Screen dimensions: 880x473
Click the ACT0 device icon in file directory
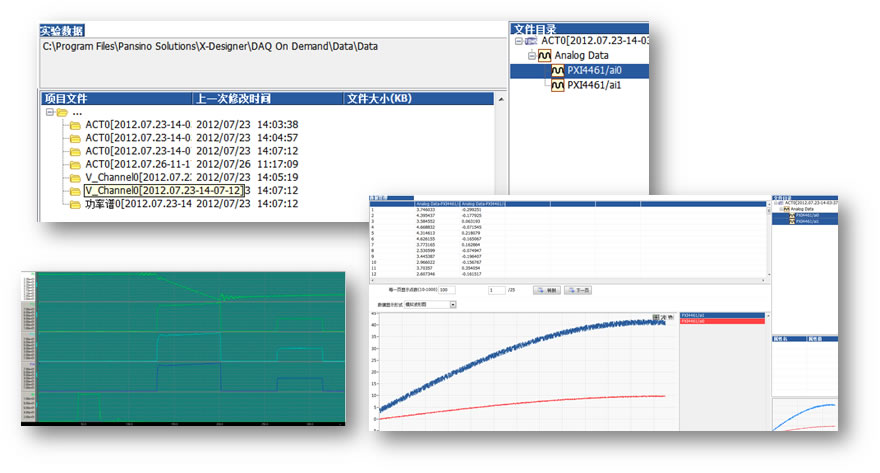[x=532, y=41]
